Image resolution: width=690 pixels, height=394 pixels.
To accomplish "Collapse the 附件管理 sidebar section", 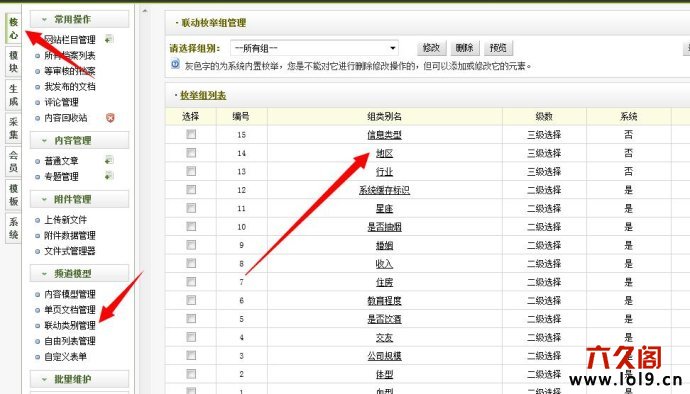I will click(x=79, y=199).
